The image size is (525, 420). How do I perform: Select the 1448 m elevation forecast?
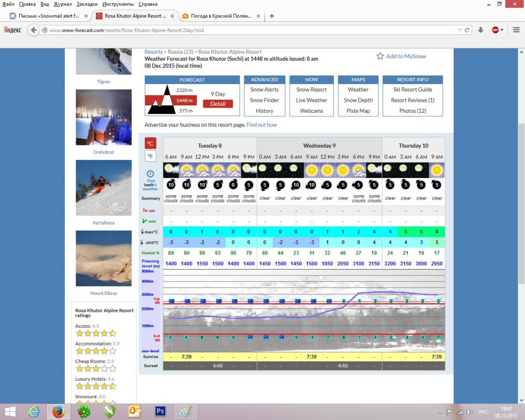pos(184,100)
